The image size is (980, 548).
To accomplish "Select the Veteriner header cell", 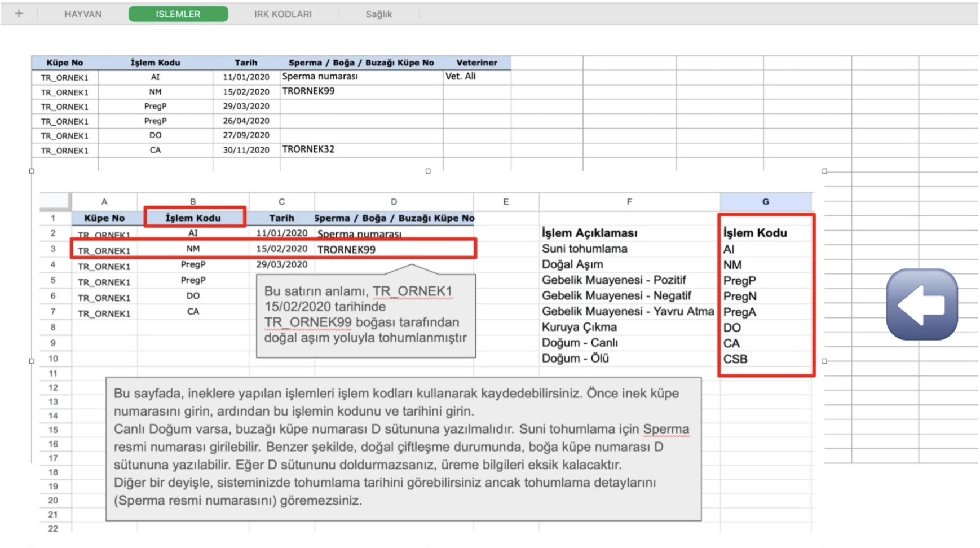I will pos(477,63).
